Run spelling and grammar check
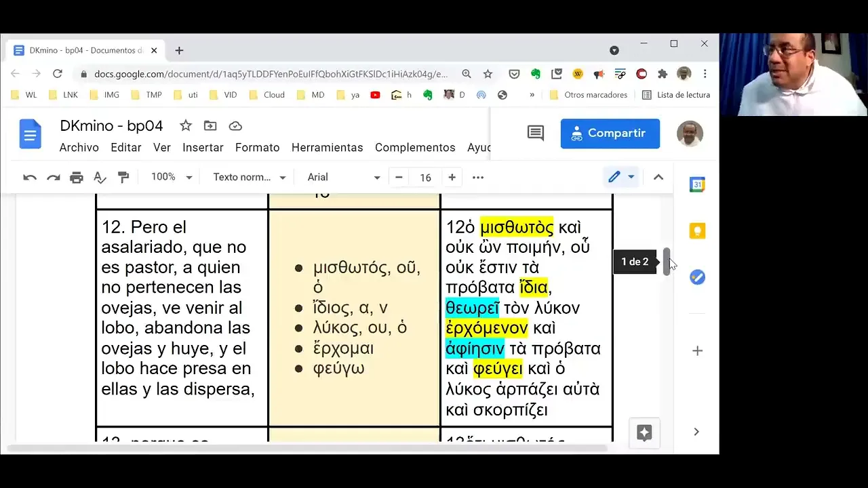Image resolution: width=868 pixels, height=488 pixels. pos(100,178)
